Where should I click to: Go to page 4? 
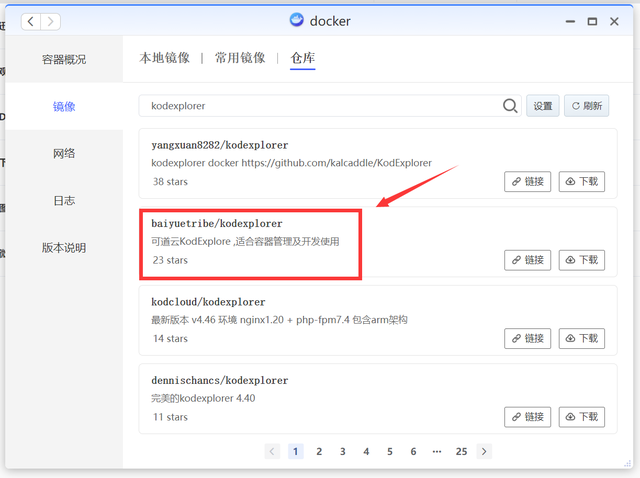[367, 451]
